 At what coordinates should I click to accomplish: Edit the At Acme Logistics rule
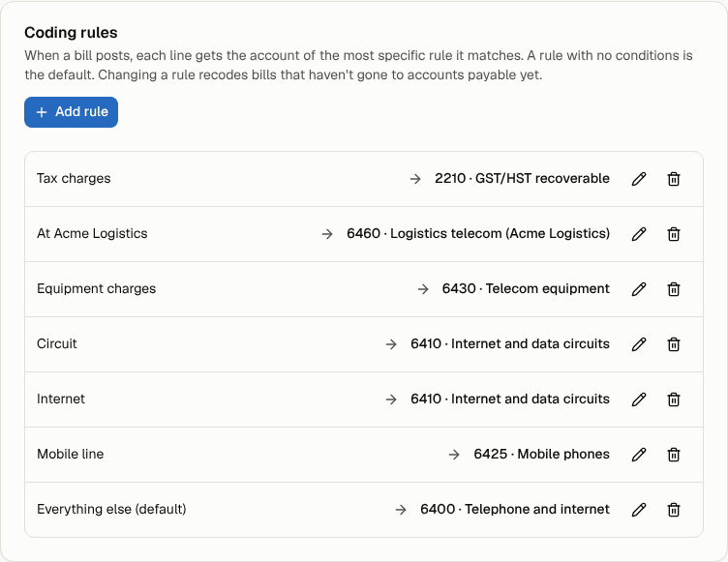(639, 234)
